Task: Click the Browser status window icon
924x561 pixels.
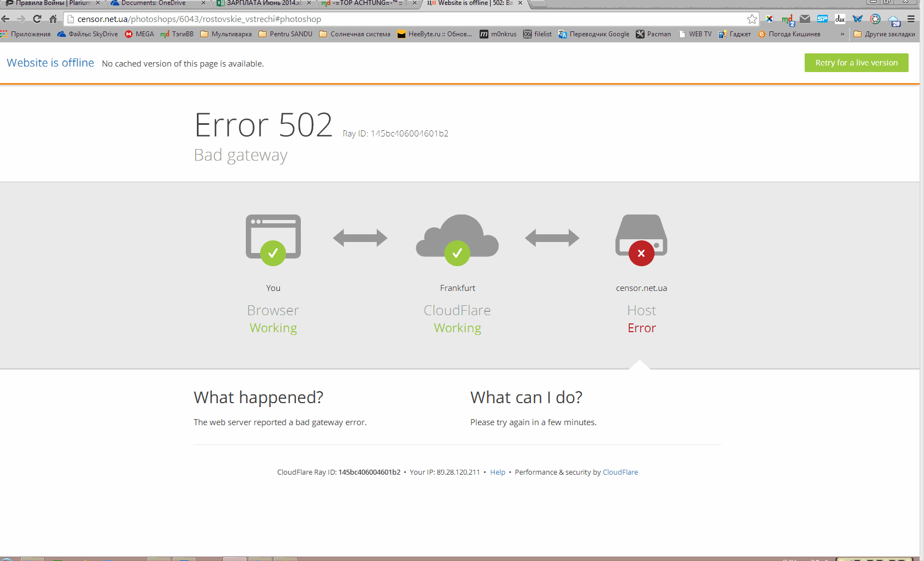Action: point(273,240)
